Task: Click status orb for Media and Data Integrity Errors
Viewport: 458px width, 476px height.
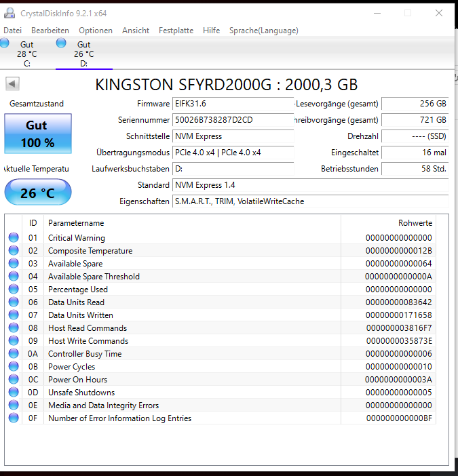Action: (x=14, y=405)
